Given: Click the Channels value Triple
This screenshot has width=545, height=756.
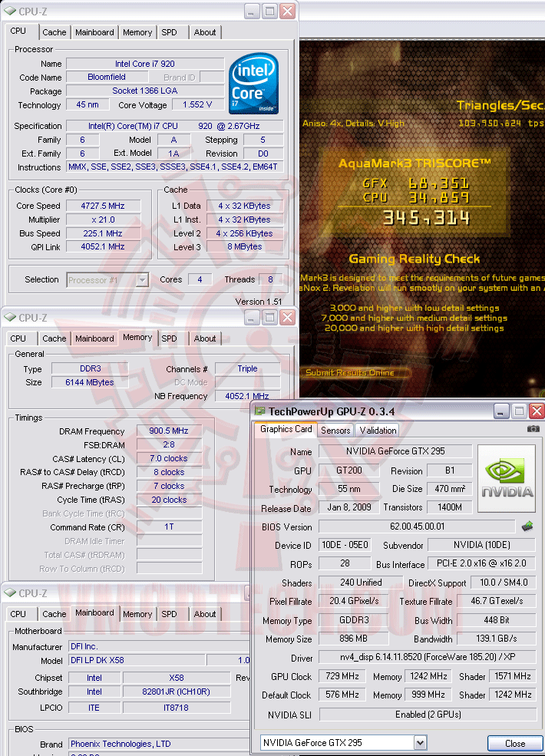Looking at the screenshot, I should point(247,368).
